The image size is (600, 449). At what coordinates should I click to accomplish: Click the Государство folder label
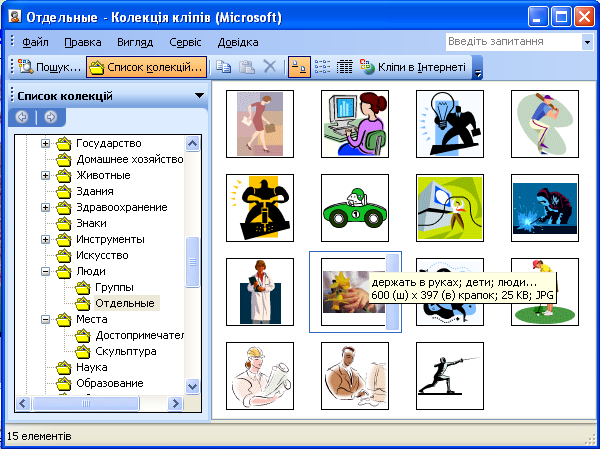(109, 143)
